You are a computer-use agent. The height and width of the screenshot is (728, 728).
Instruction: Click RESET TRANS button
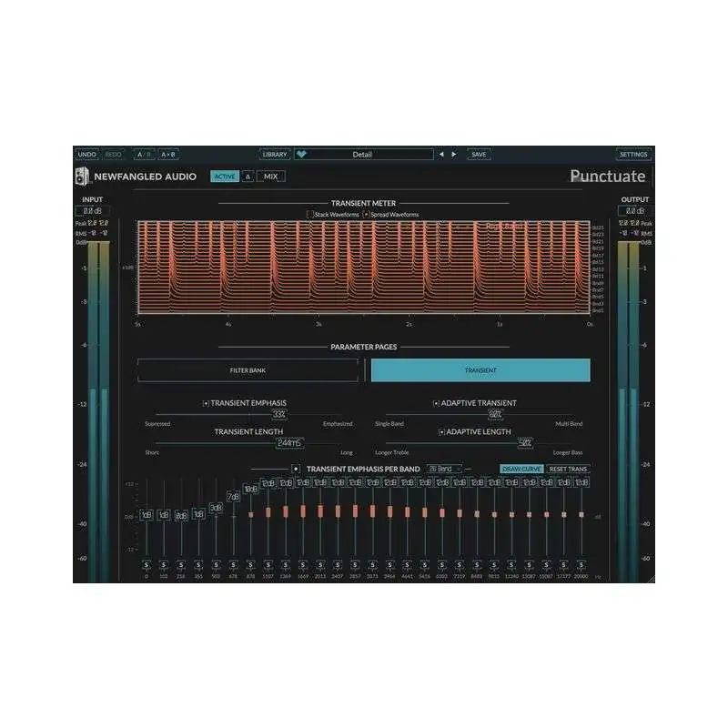(568, 469)
